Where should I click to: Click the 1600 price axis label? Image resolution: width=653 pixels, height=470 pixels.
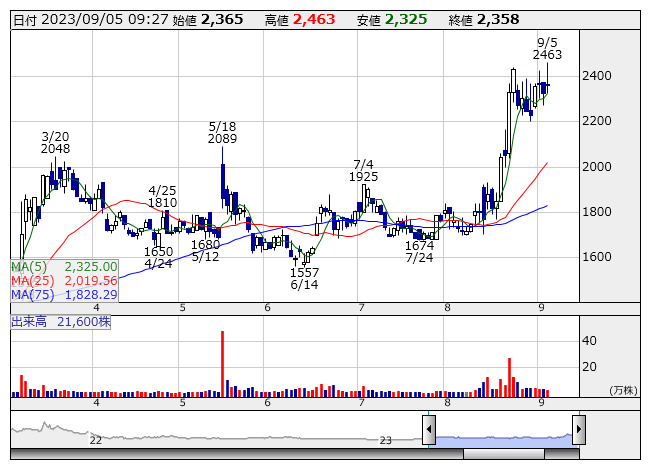coord(597,256)
